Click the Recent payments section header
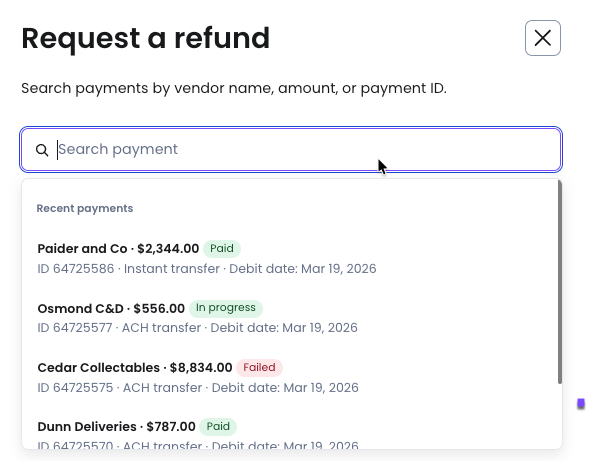Image resolution: width=600 pixels, height=461 pixels. point(85,208)
